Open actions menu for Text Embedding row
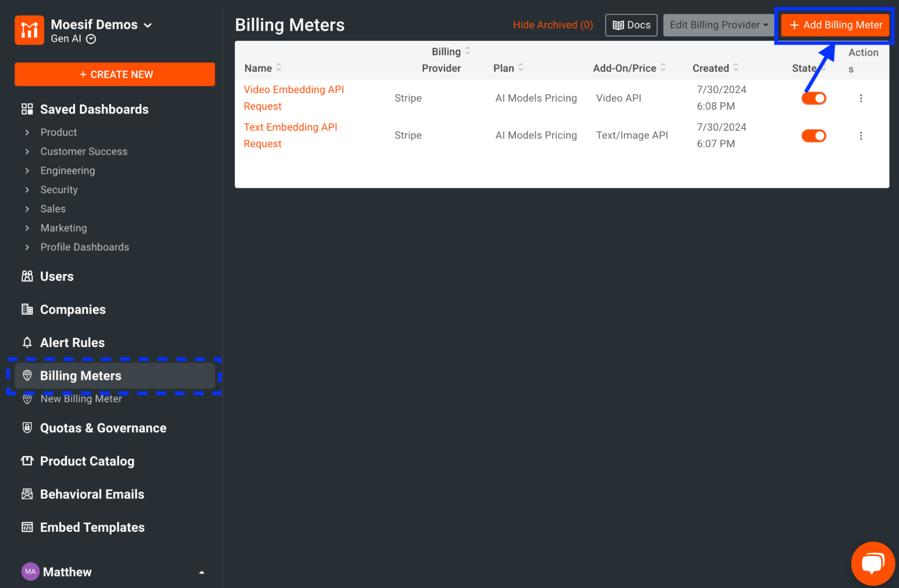Image resolution: width=899 pixels, height=588 pixels. click(861, 136)
